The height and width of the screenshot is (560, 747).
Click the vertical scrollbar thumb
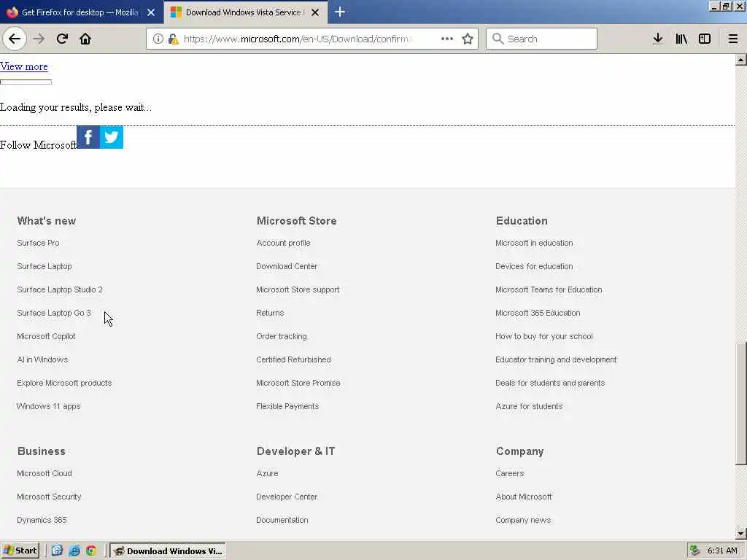click(x=741, y=403)
